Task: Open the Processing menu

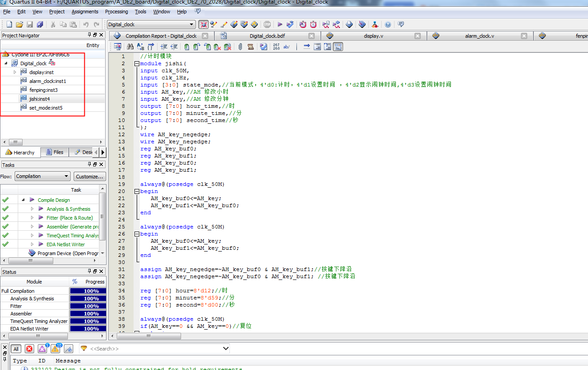Action: point(116,12)
